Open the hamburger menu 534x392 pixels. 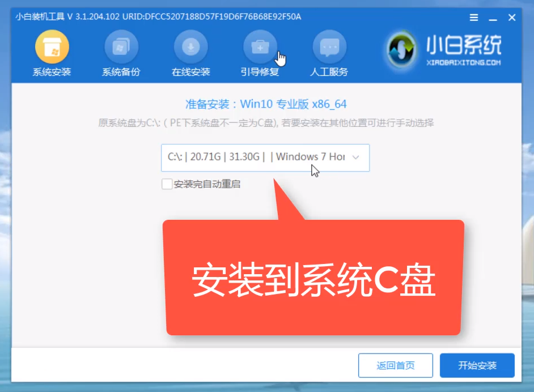(473, 17)
